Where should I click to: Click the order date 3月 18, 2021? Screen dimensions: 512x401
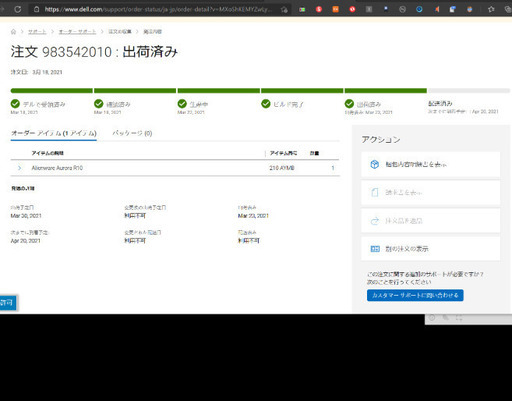pos(47,72)
